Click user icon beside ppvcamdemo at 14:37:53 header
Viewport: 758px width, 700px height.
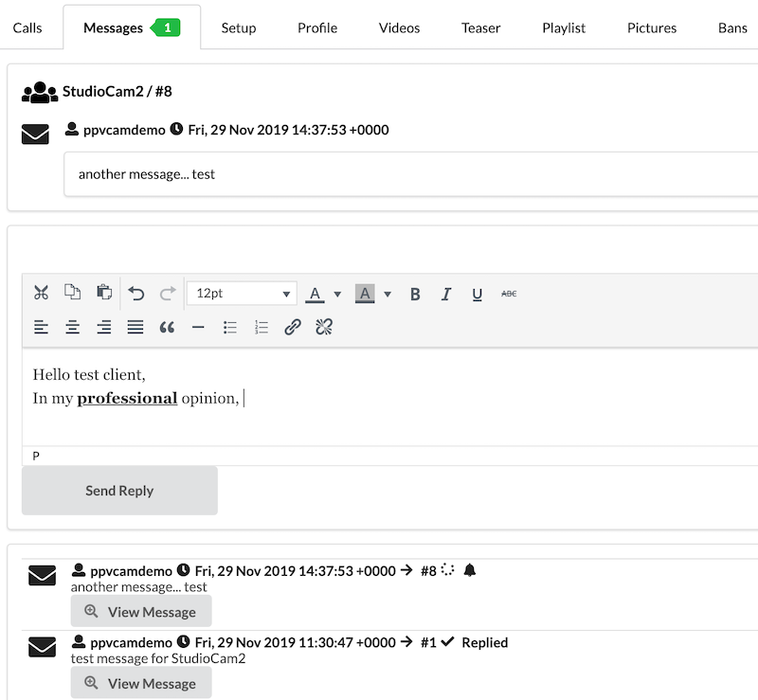(72, 129)
